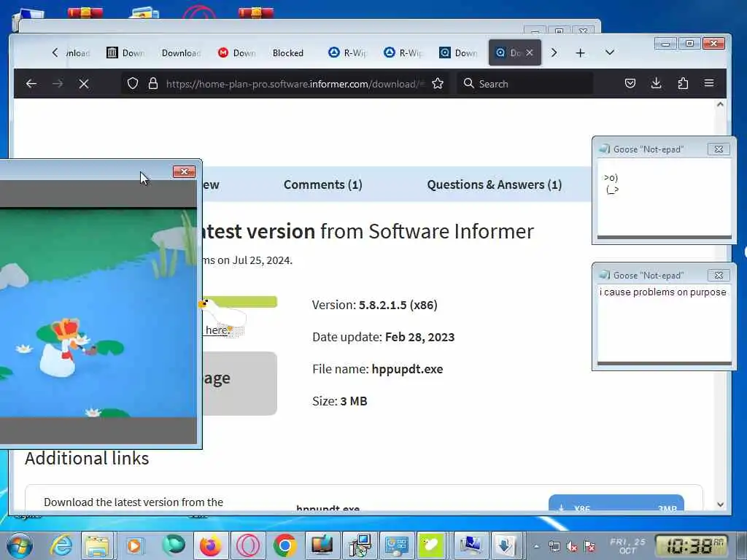Viewport: 747px width, 560px height.
Task: Switch to the second R-Wipe tab
Action: click(403, 52)
